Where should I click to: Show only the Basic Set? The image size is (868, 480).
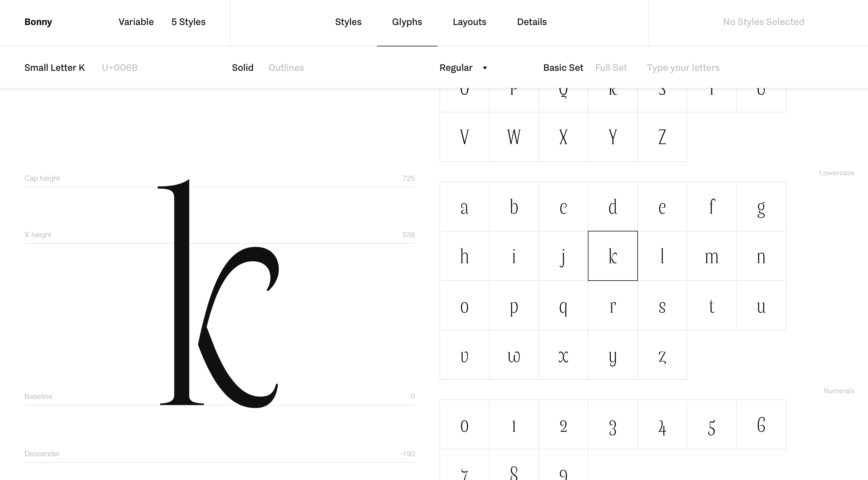click(x=563, y=68)
